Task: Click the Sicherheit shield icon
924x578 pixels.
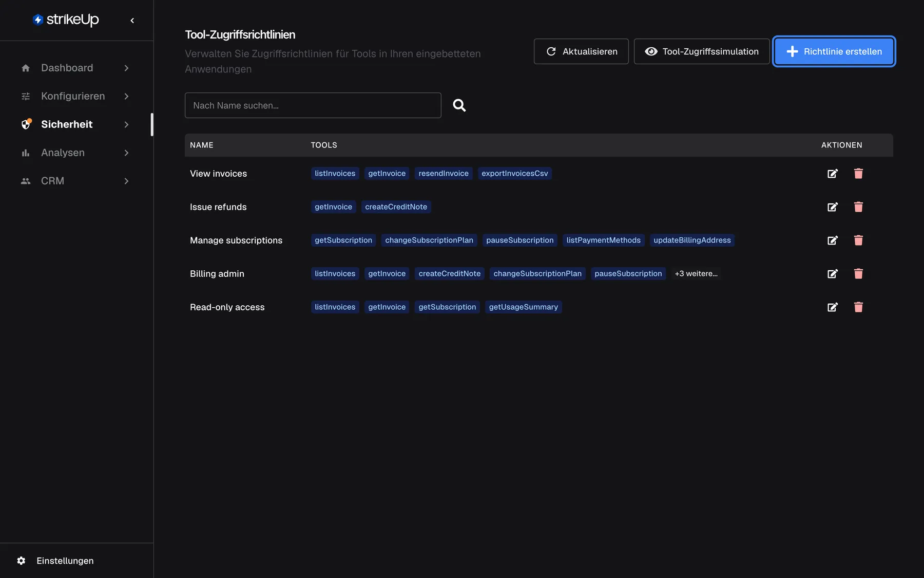Action: 26,124
